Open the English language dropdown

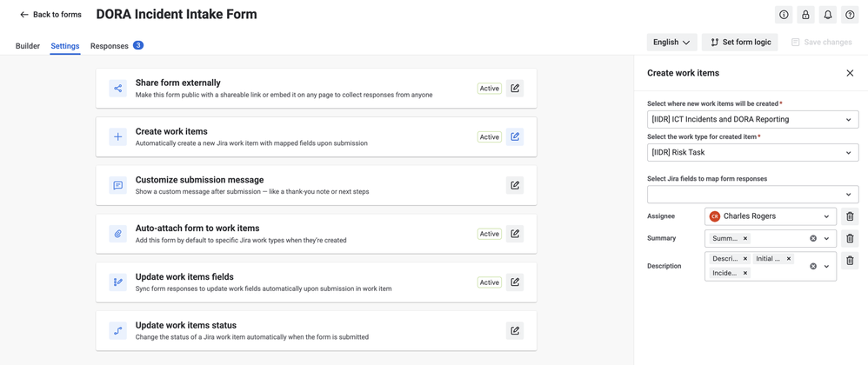(671, 42)
